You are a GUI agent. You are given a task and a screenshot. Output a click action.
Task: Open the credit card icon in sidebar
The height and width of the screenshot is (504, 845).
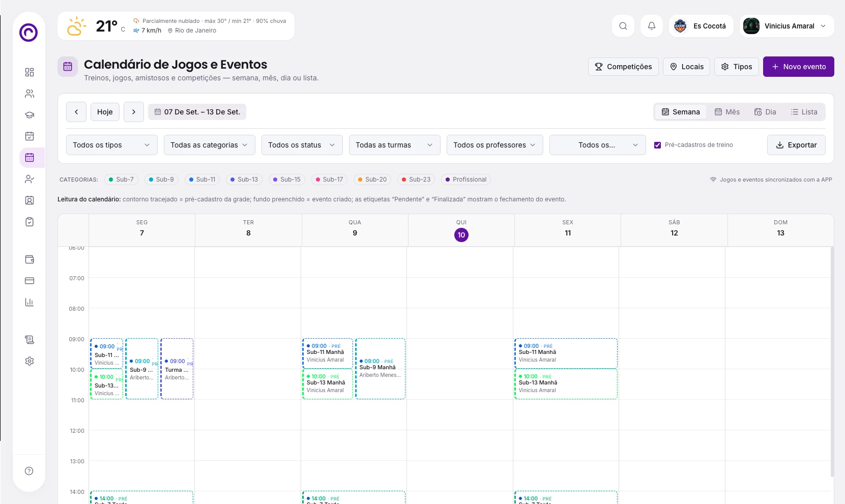coord(30,281)
